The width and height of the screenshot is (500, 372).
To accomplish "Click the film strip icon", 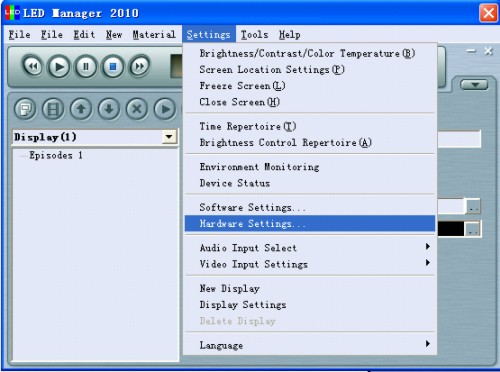I will (53, 109).
